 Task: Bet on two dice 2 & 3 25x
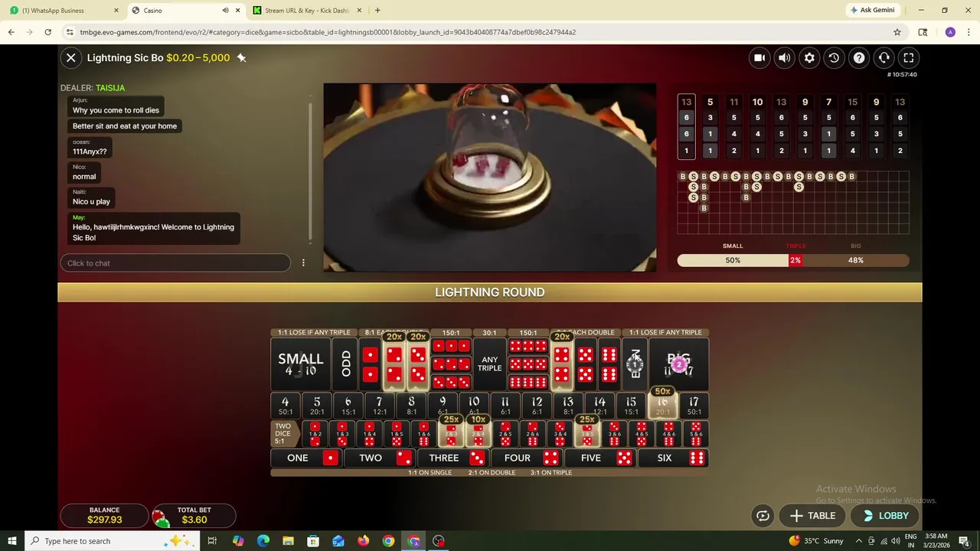(451, 434)
